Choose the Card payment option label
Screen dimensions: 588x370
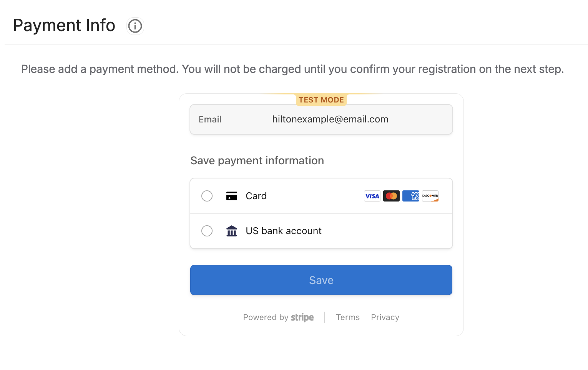coord(256,196)
